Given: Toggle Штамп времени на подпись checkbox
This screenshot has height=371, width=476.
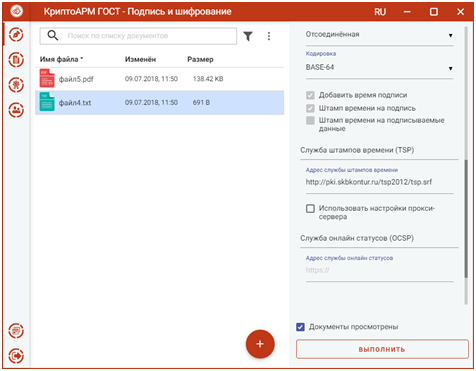Looking at the screenshot, I should coord(310,108).
